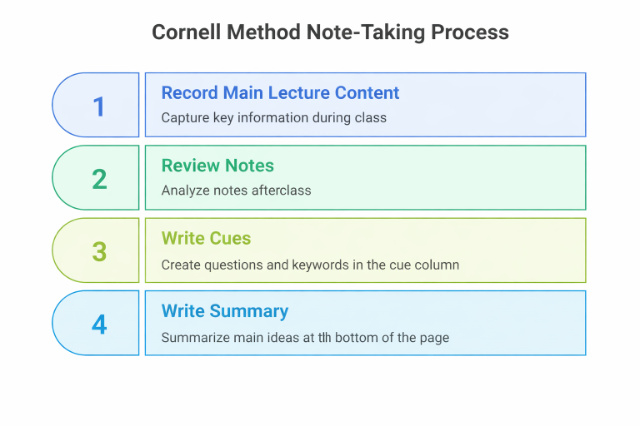The image size is (640, 426).
Task: Click the light-blue number 4 step badge
Action: tap(98, 324)
